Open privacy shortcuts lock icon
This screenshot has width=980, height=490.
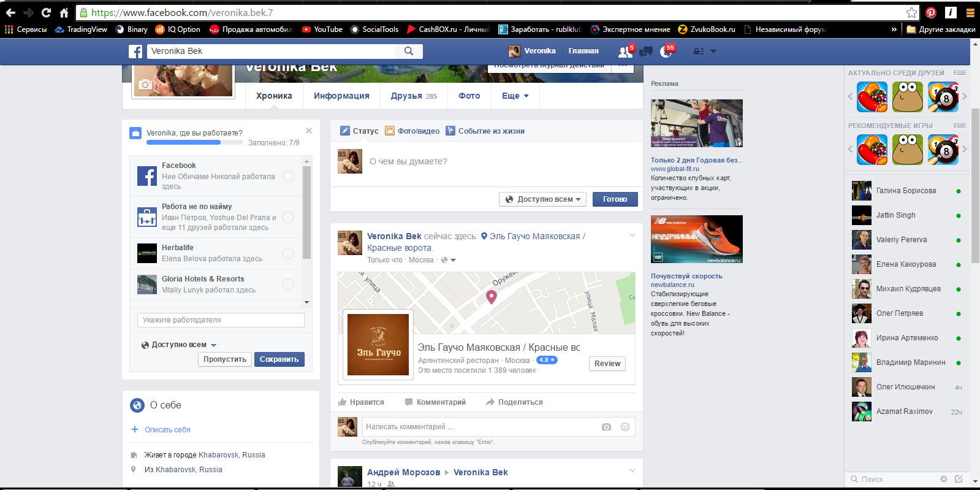[698, 52]
